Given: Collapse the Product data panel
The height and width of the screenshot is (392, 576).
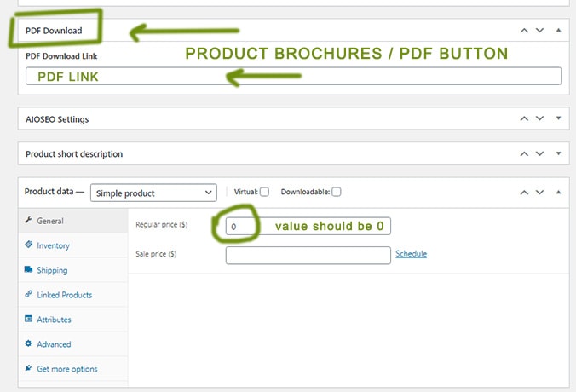Looking at the screenshot, I should coord(558,192).
